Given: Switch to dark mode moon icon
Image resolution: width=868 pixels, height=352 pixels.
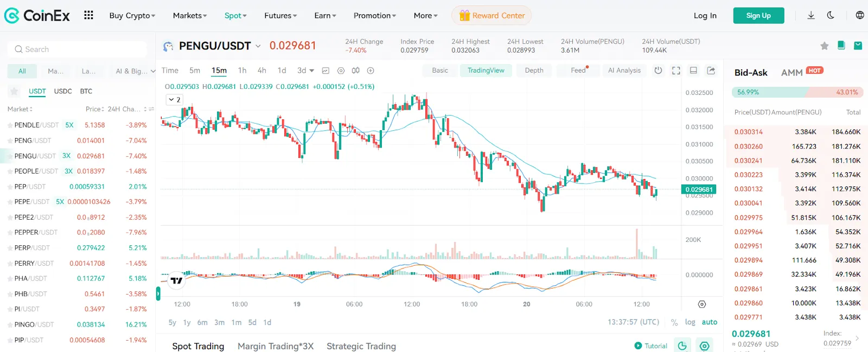Looking at the screenshot, I should coord(831,15).
